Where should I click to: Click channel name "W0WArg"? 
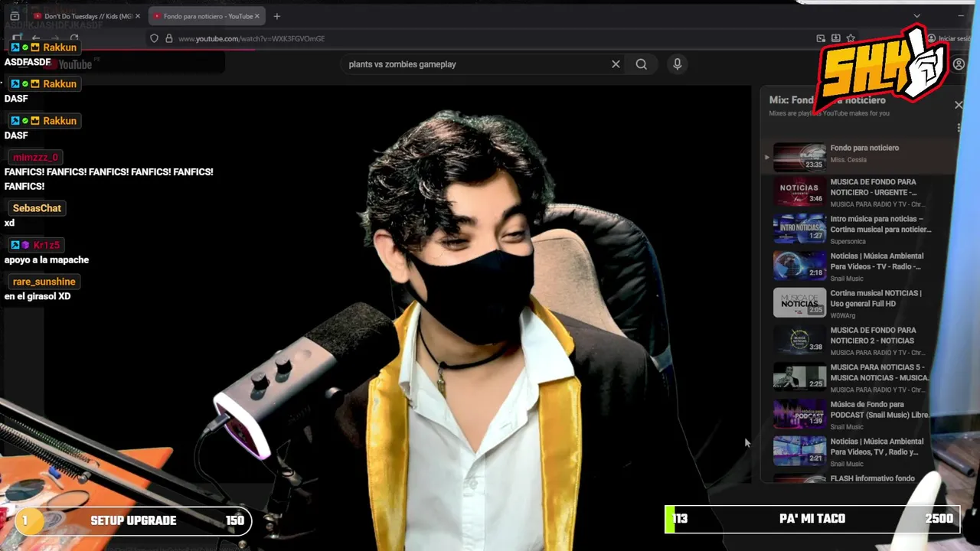pyautogui.click(x=843, y=315)
